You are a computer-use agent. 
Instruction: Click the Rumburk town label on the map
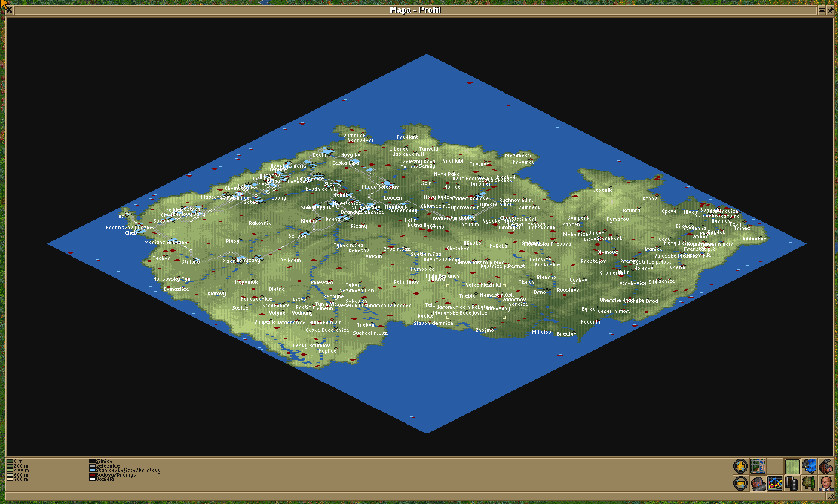pyautogui.click(x=354, y=135)
